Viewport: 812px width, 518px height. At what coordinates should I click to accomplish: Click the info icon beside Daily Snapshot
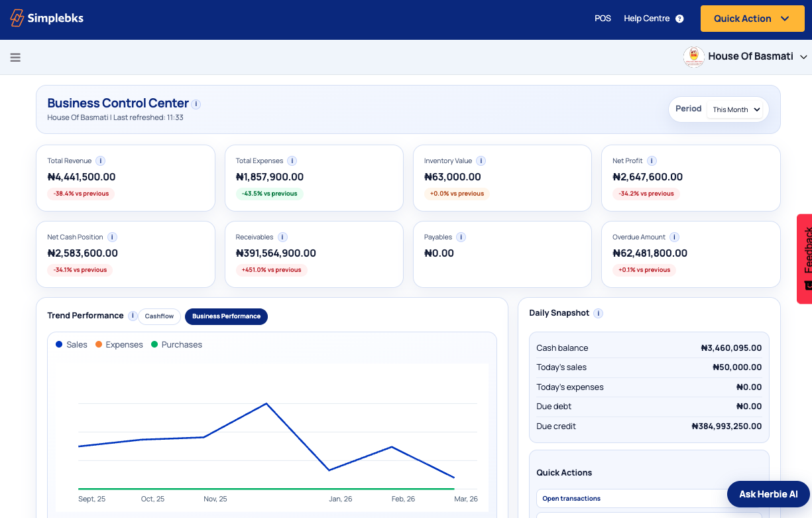[x=598, y=313]
